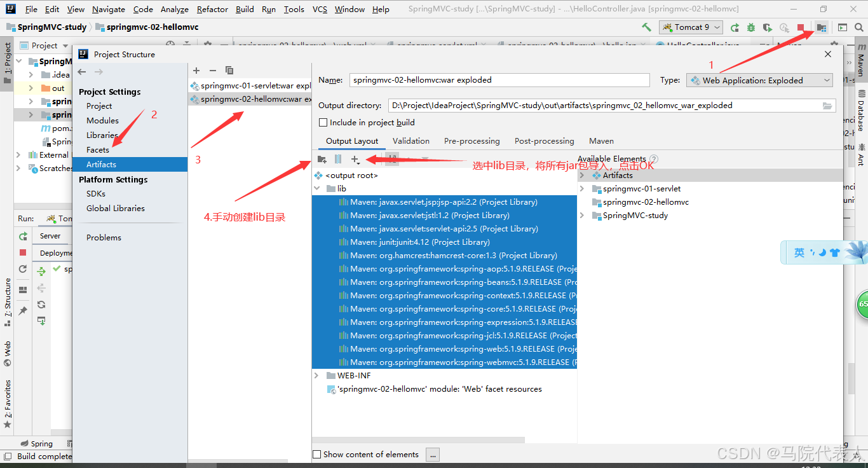Toggle sort elements by names and types
This screenshot has height=468, width=868.
point(392,160)
